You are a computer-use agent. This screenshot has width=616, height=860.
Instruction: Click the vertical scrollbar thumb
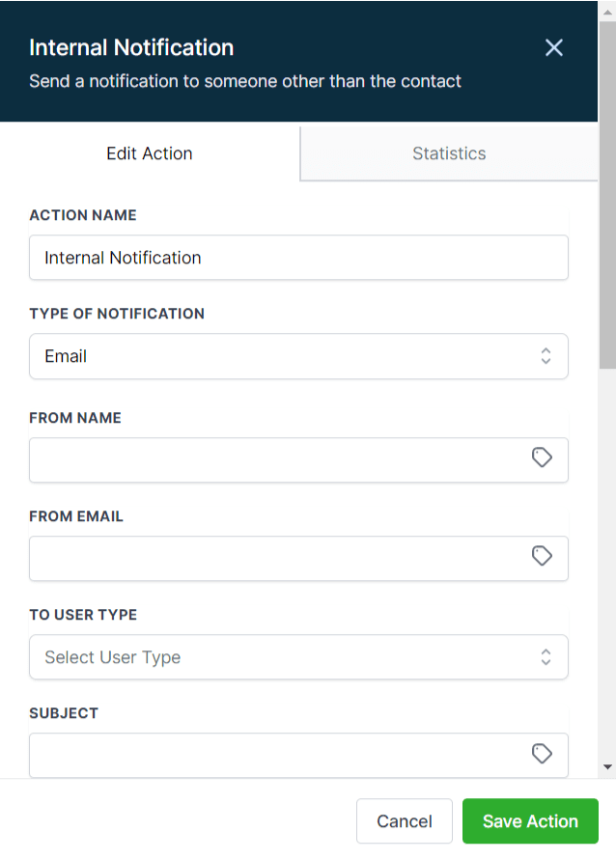[x=607, y=193]
